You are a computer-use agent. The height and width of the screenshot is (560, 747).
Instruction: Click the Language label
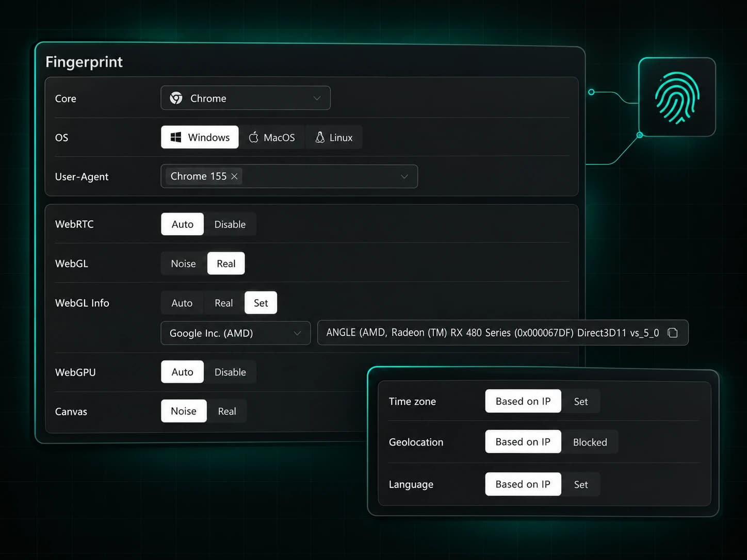tap(411, 484)
